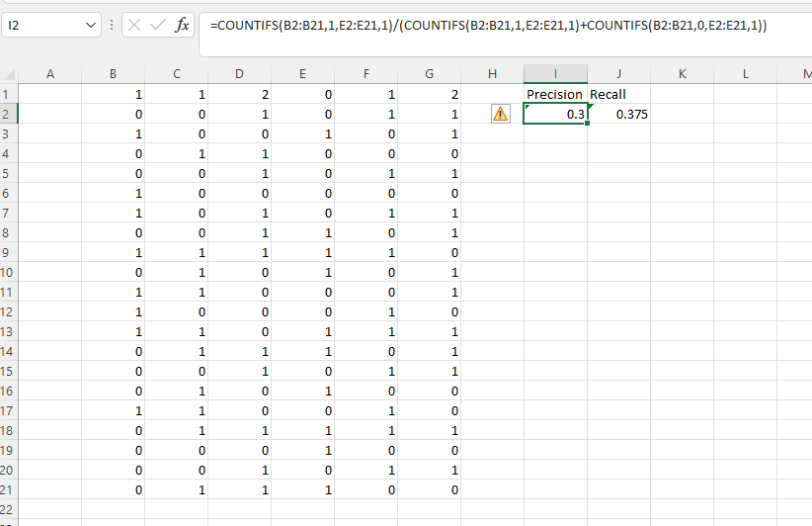Select cell E1 containing 0
Viewport: 812px width, 526px height.
302,94
